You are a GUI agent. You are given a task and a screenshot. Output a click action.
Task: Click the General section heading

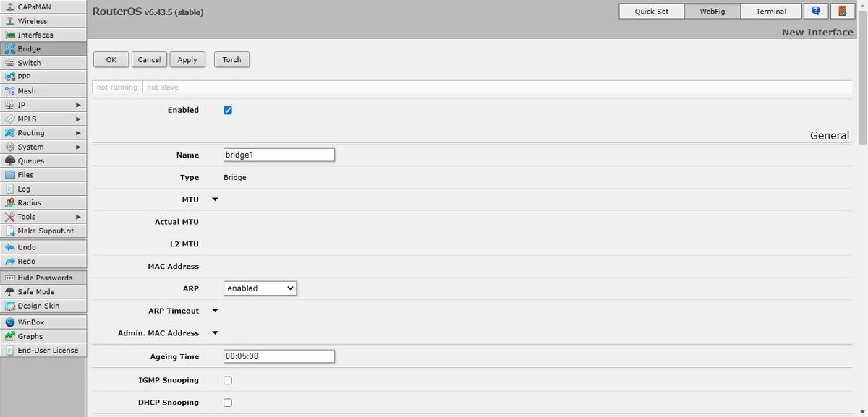pos(830,135)
